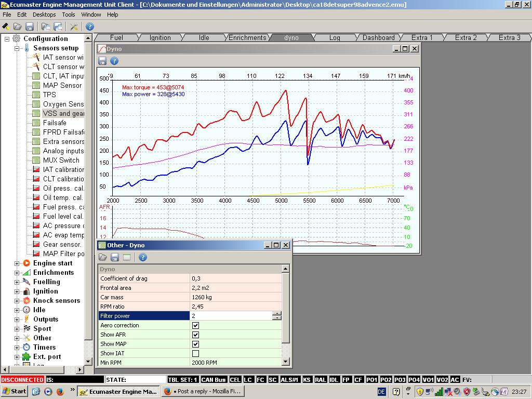Open the Firefox icon in the quick launch bar
Image resolution: width=532 pixels, height=399 pixels.
(x=60, y=391)
